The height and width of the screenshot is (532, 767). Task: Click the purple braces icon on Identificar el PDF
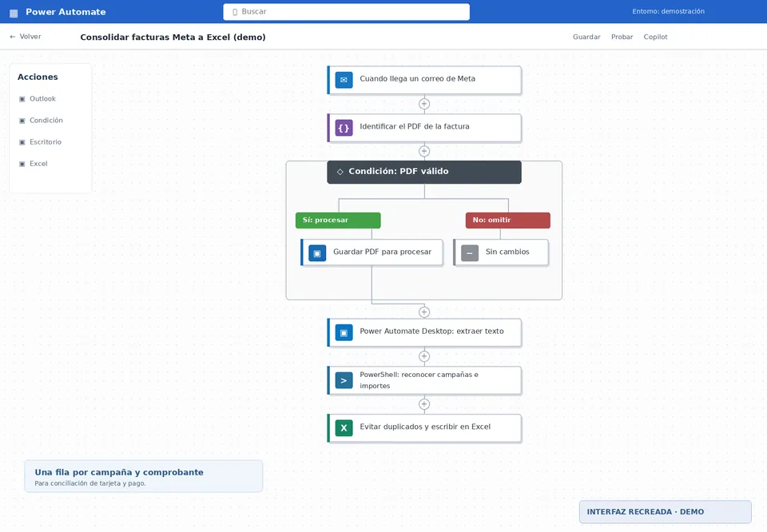(344, 128)
